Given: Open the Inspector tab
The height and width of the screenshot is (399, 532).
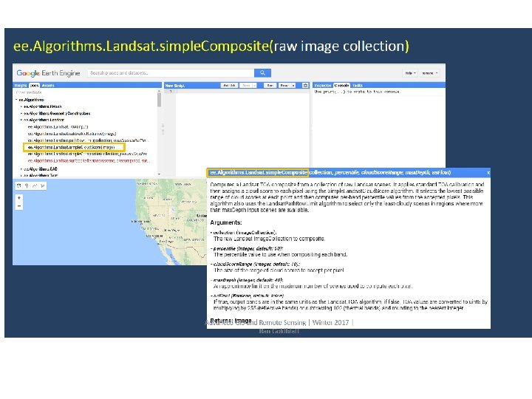Looking at the screenshot, I should (x=323, y=86).
